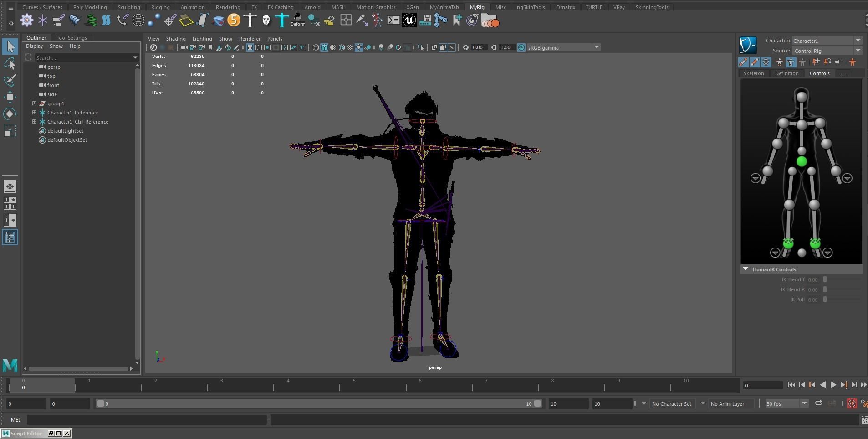The image size is (868, 439).
Task: Open the Source dropdown
Action: tap(827, 51)
